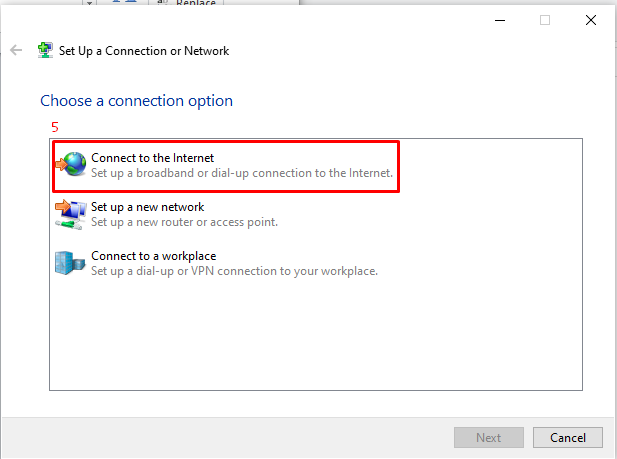
Task: Click the computer icon for Set up a new network
Action: [71, 215]
